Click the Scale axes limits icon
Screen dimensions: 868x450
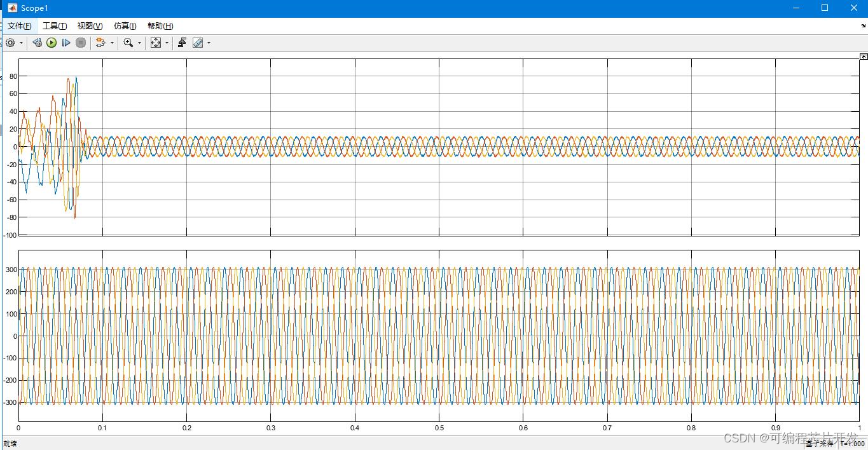[156, 43]
